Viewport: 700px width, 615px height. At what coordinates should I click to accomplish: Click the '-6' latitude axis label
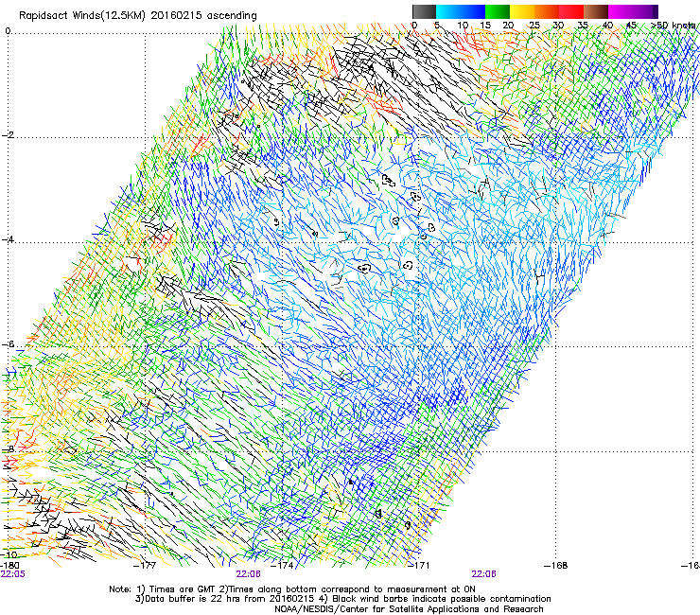click(9, 344)
